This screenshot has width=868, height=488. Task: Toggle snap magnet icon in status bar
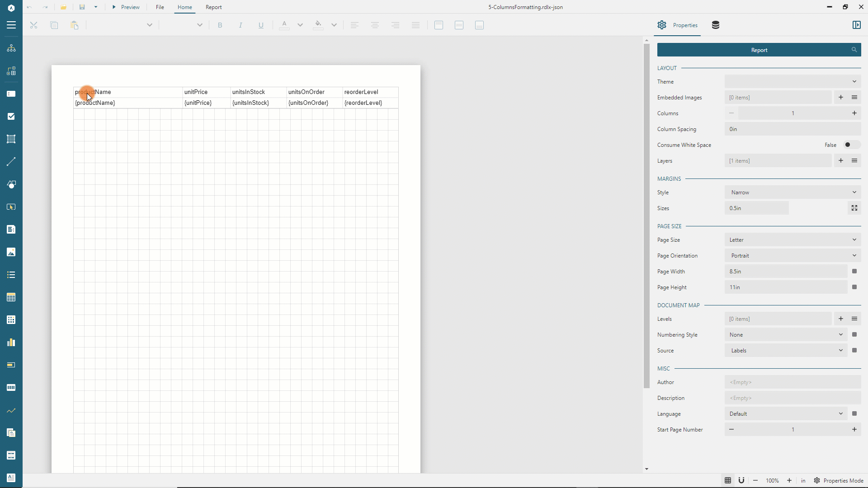(x=741, y=480)
